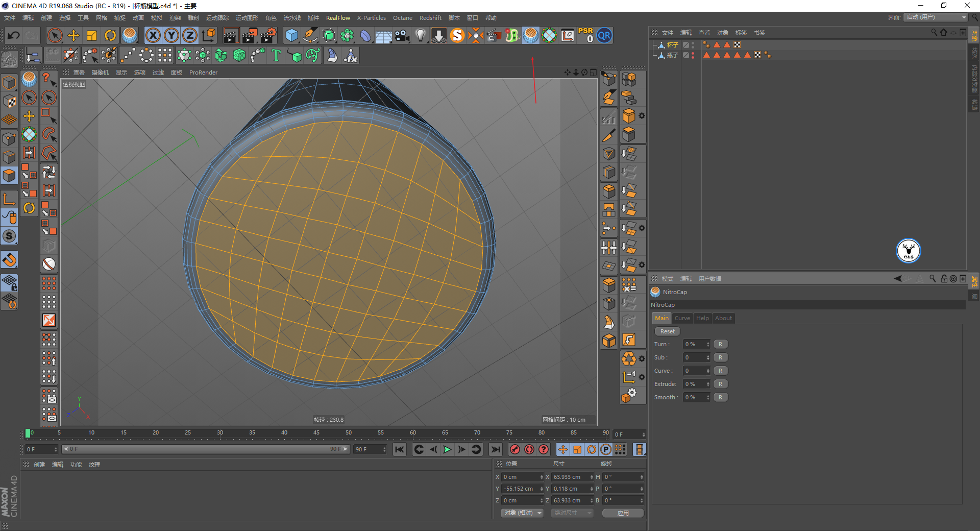This screenshot has height=531, width=980.
Task: Open the 启动 (用户) layout dropdown
Action: (936, 17)
